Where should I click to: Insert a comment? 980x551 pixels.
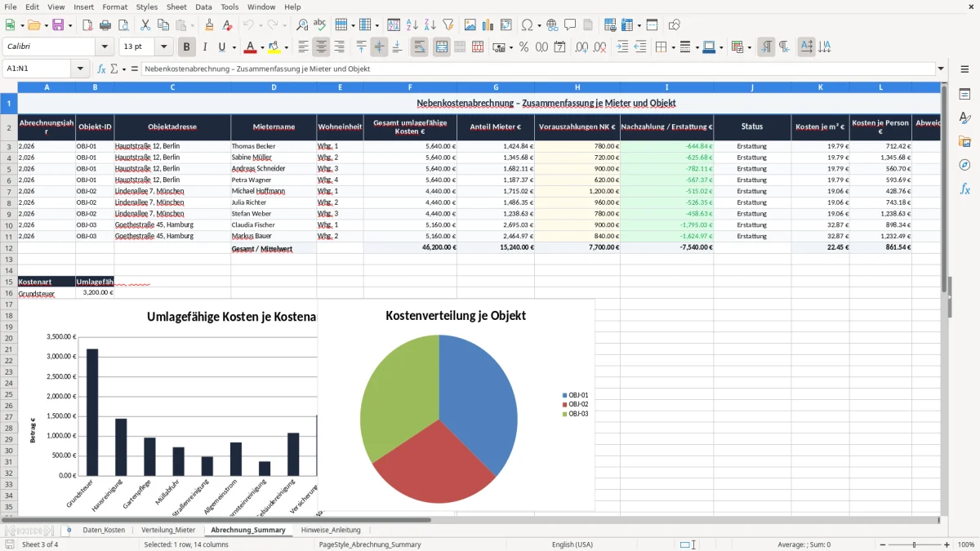point(570,25)
